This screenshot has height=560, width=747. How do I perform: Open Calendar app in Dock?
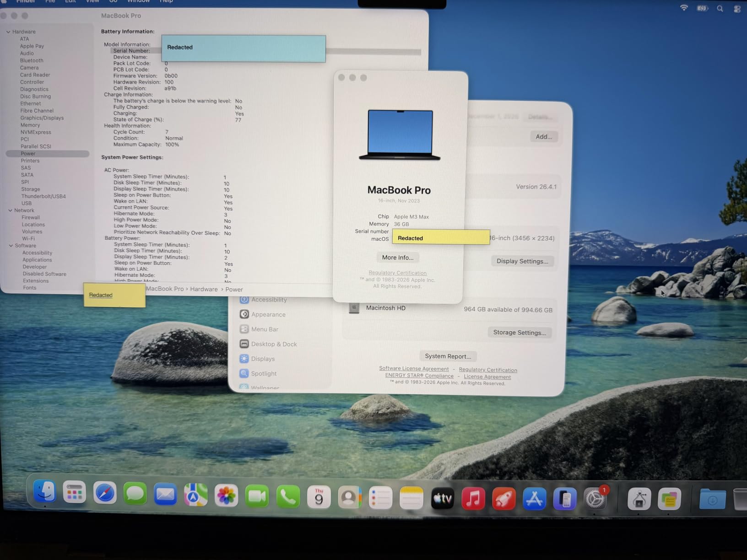319,497
